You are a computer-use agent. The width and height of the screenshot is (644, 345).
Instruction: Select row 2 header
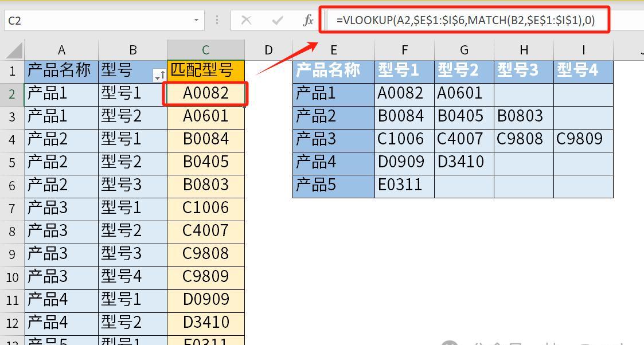tap(12, 95)
